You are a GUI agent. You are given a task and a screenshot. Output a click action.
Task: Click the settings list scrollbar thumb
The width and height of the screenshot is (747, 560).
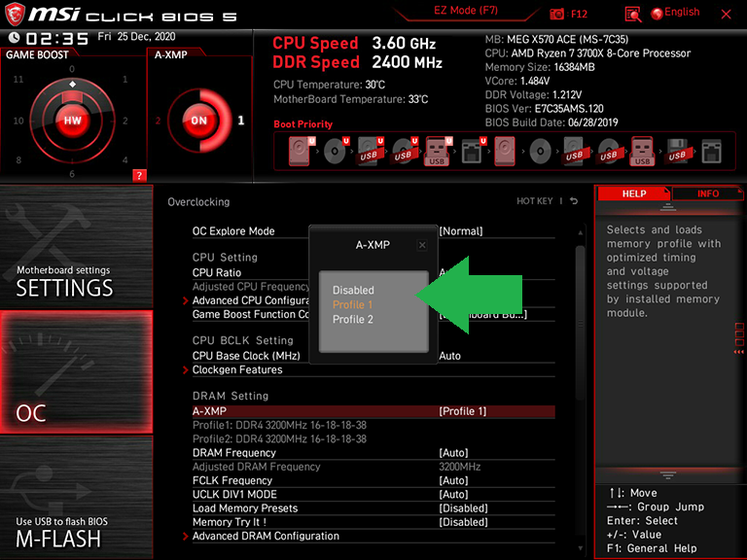pos(580,324)
